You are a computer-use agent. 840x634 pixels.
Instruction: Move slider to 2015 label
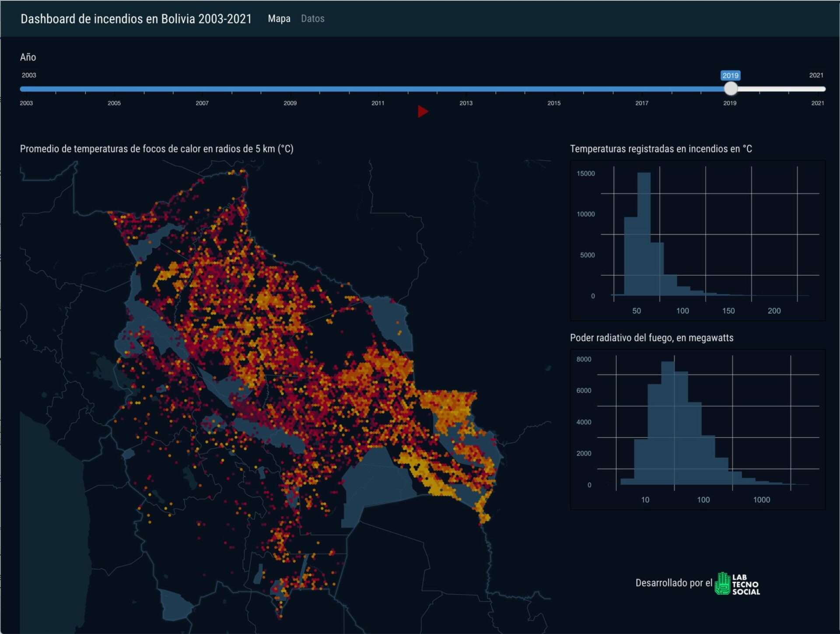coord(554,103)
